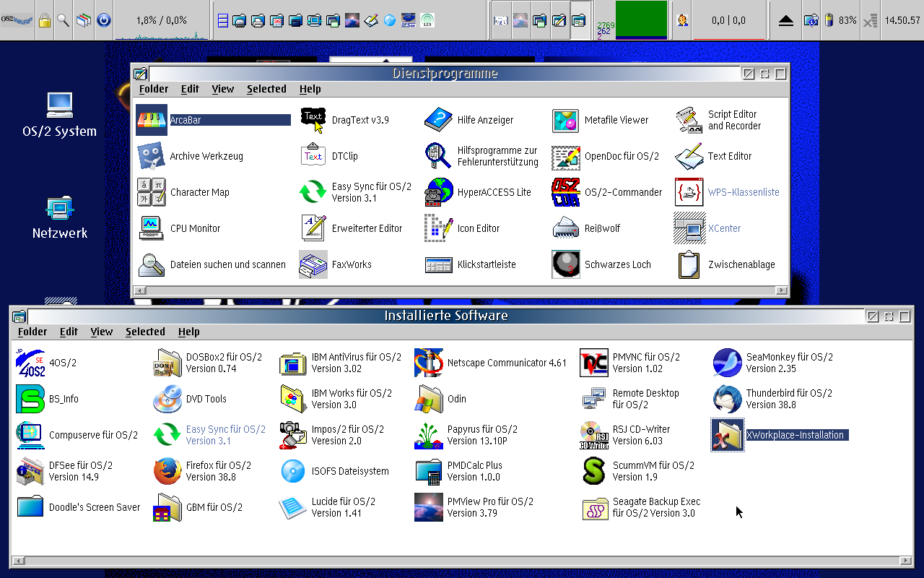The image size is (924, 578).
Task: Click the CD disc icon in XCenter
Action: (x=390, y=20)
